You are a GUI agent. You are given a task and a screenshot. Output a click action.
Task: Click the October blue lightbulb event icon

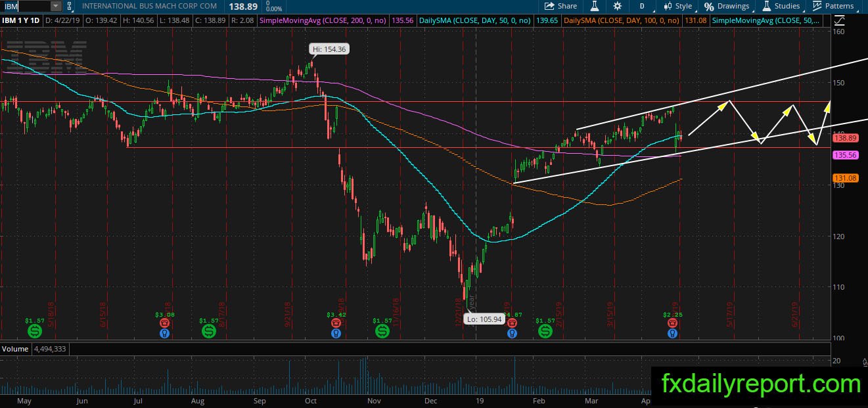(336, 333)
